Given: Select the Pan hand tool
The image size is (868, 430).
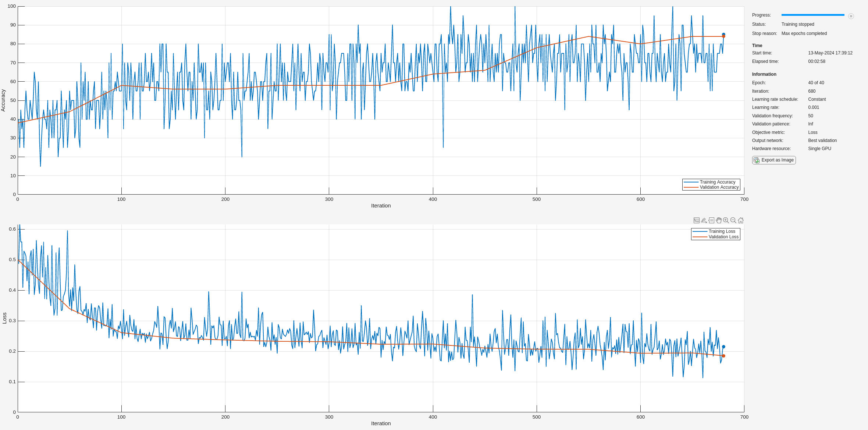Looking at the screenshot, I should [719, 220].
